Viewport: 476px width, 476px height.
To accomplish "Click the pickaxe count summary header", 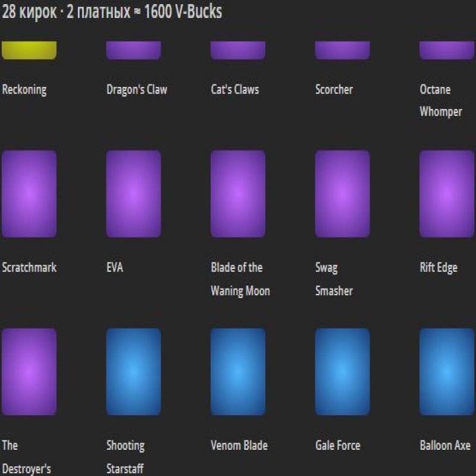I will point(112,12).
